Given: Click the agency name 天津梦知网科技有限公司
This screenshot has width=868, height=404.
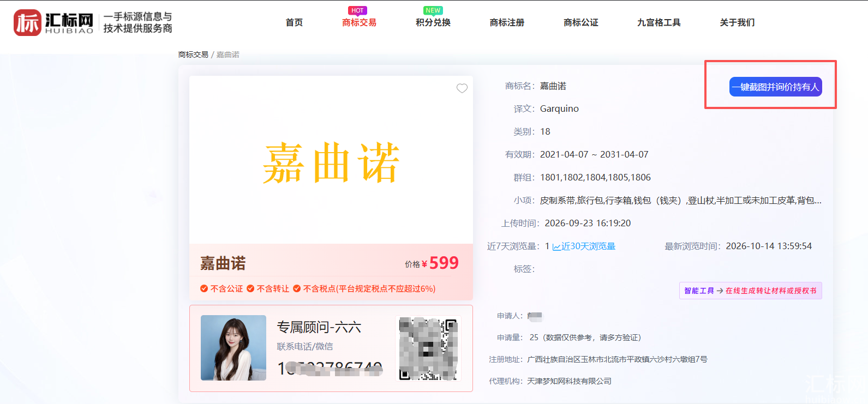Looking at the screenshot, I should tap(569, 381).
